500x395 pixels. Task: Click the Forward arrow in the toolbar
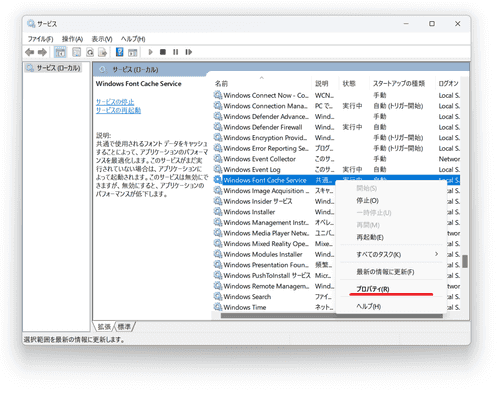(x=42, y=52)
